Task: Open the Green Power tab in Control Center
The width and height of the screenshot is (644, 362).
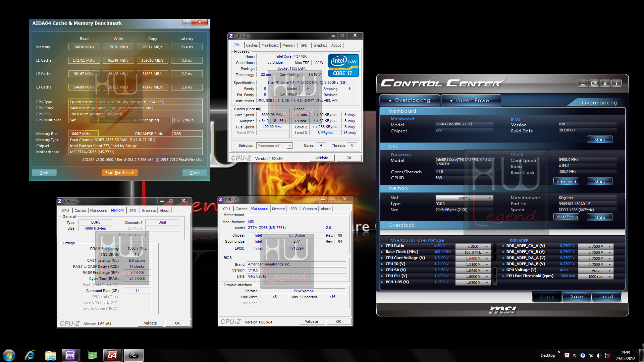Action: 471,100
